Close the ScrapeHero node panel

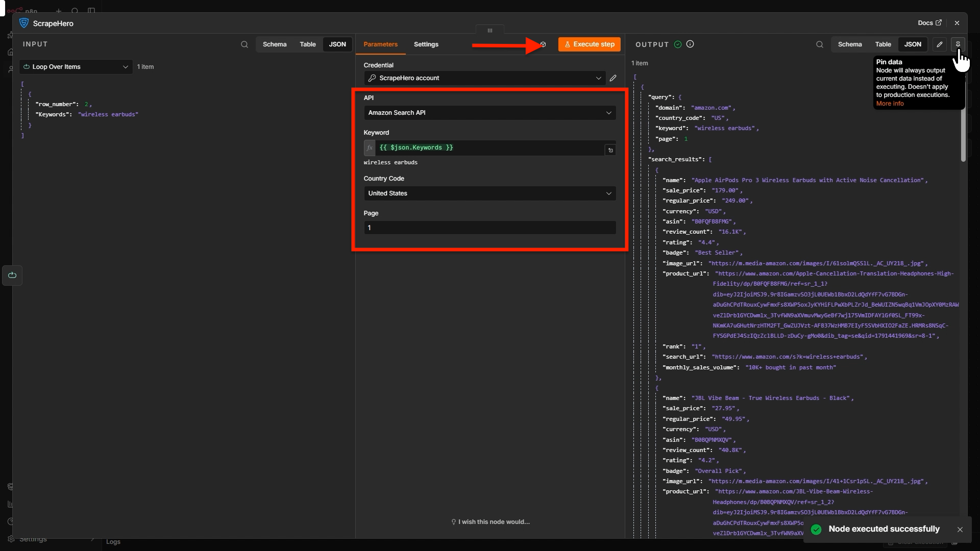point(957,23)
